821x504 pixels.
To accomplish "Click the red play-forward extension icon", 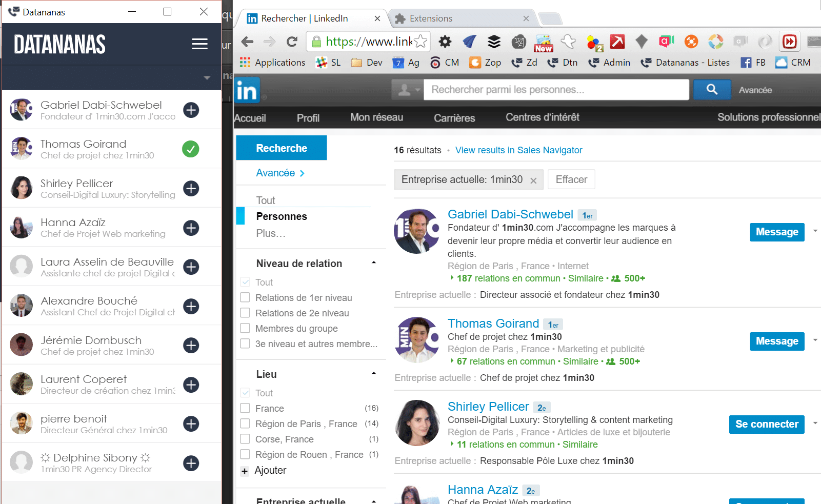I will pyautogui.click(x=790, y=42).
